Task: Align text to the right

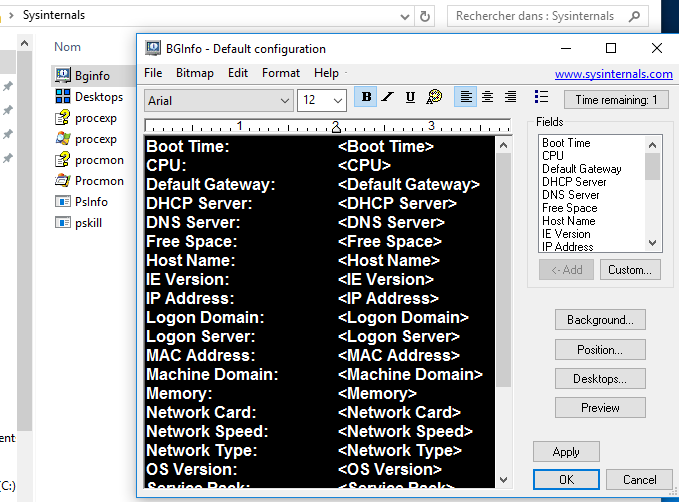Action: tap(511, 97)
